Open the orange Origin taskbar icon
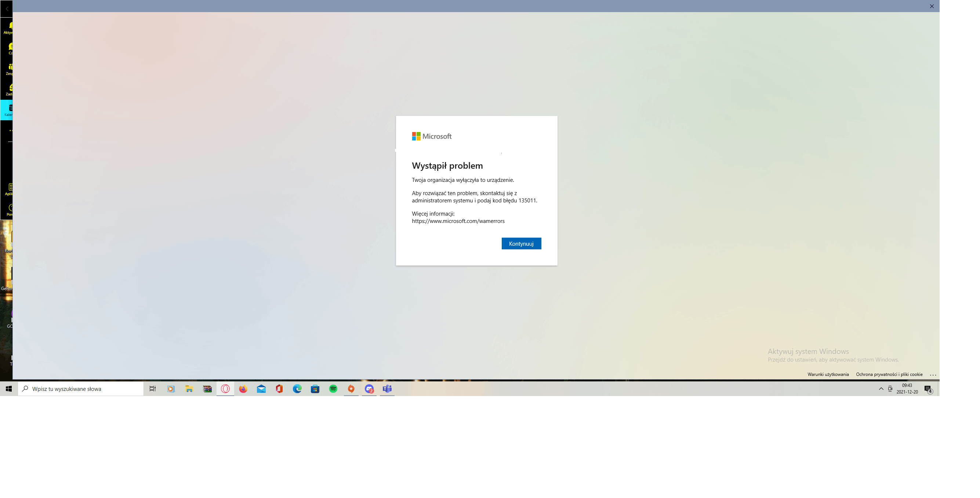The height and width of the screenshot is (498, 980). (x=351, y=388)
